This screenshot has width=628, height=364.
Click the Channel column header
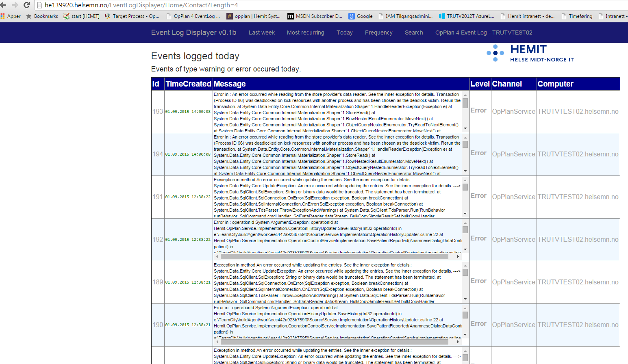point(514,84)
